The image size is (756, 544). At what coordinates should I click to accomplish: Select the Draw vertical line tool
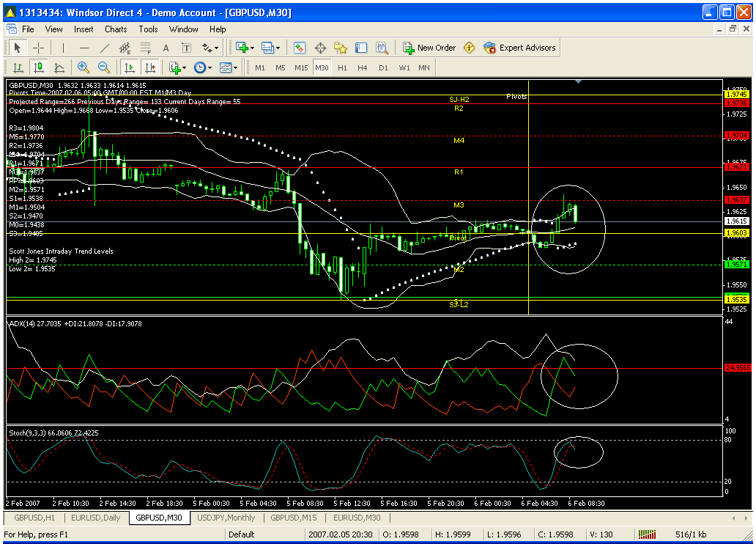(64, 48)
